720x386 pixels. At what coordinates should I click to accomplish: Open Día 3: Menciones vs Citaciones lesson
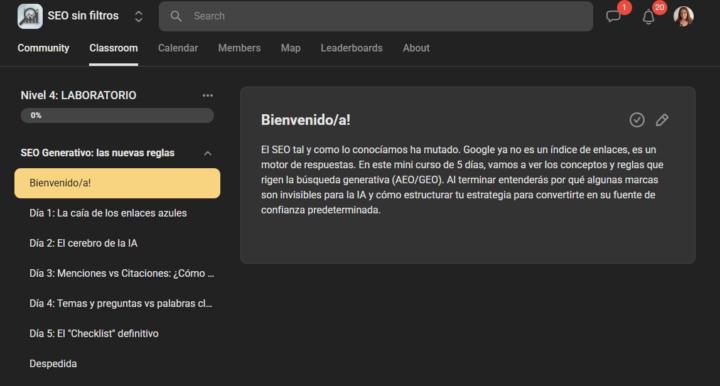coord(122,273)
